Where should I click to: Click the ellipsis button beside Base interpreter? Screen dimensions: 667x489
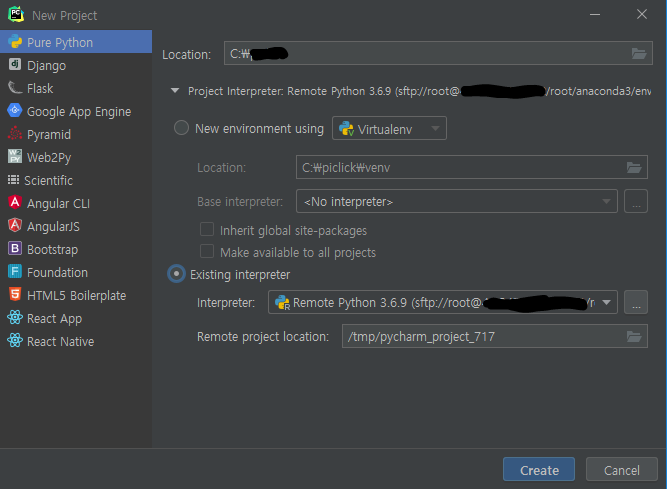636,201
